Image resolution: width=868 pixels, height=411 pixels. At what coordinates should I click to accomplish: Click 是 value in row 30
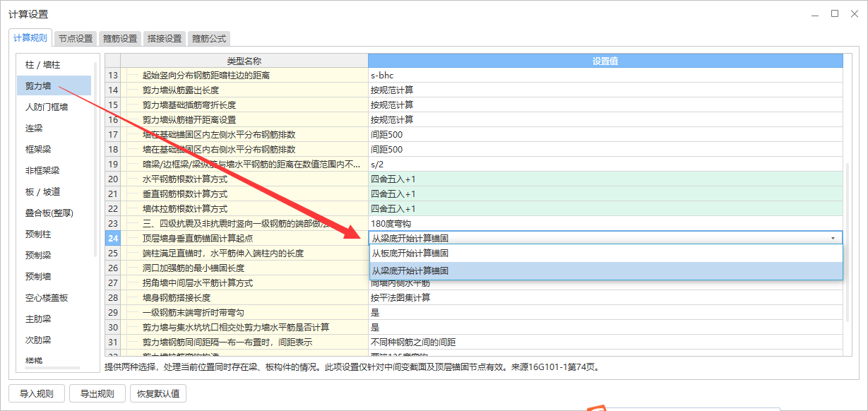605,327
